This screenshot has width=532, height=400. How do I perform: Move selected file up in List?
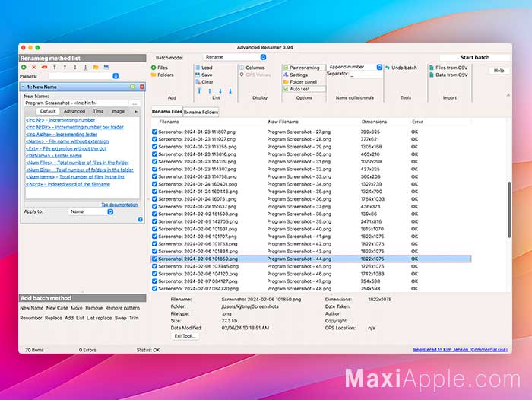[x=210, y=90]
